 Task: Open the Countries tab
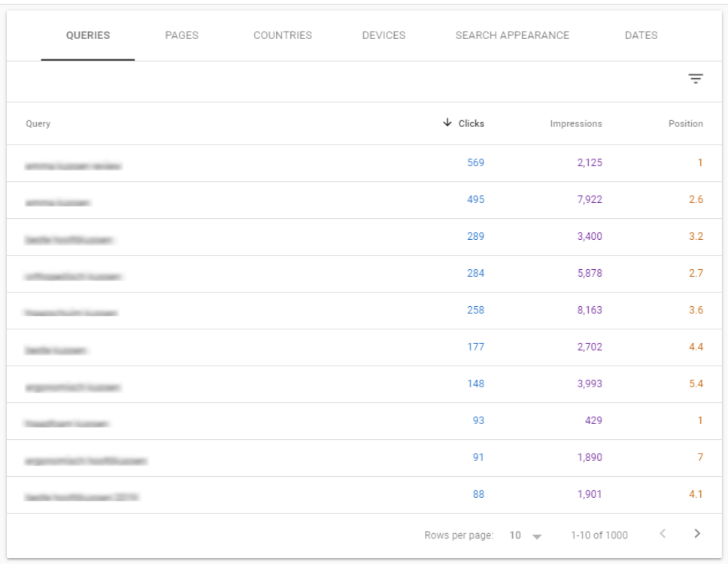(x=283, y=35)
